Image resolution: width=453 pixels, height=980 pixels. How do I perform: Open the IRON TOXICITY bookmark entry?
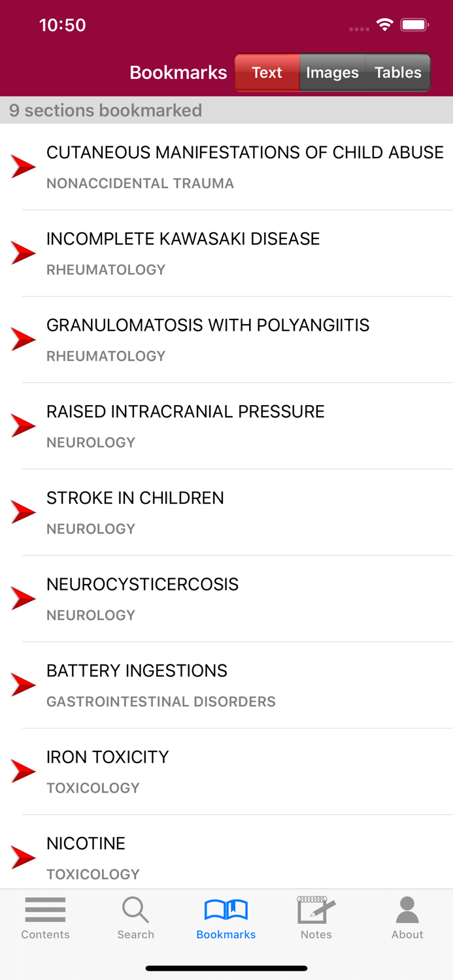pos(107,757)
